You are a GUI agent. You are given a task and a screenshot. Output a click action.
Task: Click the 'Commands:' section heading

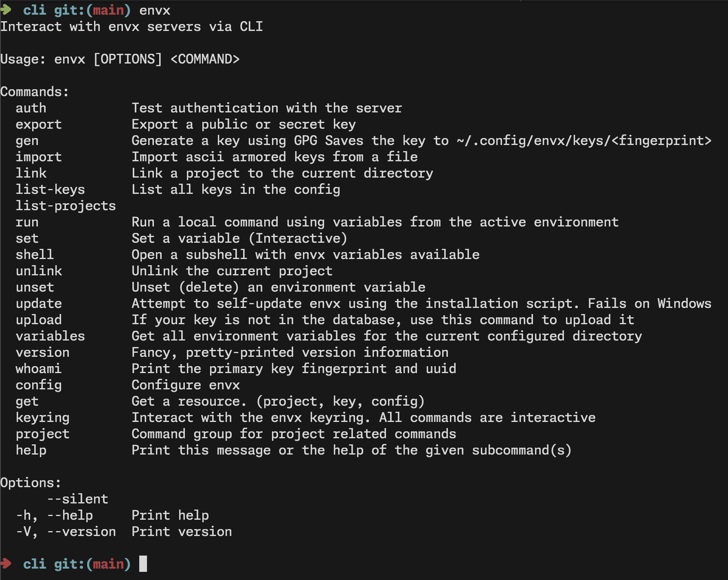35,92
